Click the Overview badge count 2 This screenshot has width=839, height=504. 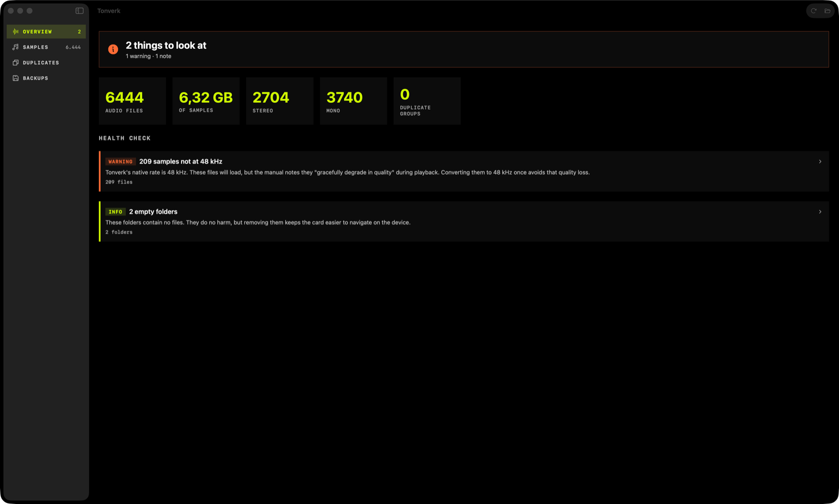pos(79,31)
